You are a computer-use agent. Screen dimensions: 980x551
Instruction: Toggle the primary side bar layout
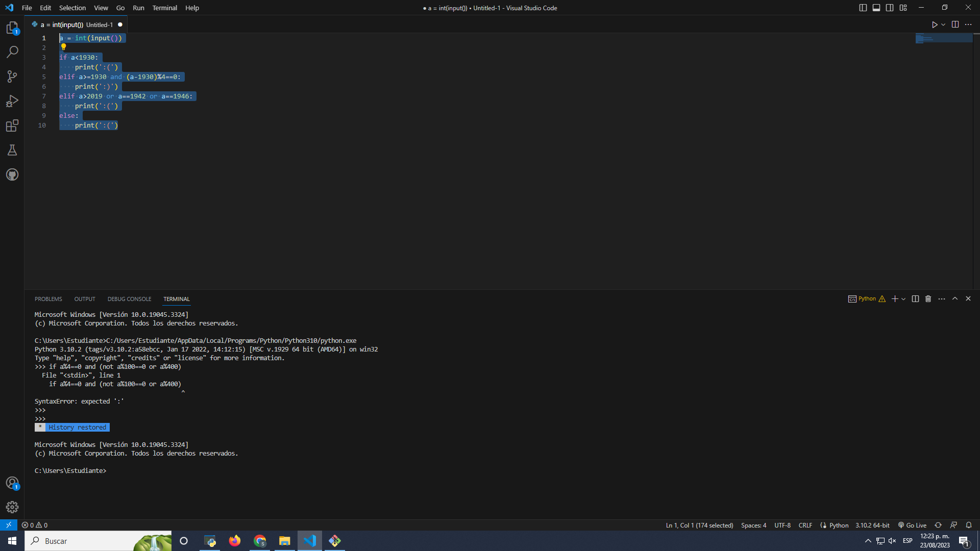[x=863, y=8]
